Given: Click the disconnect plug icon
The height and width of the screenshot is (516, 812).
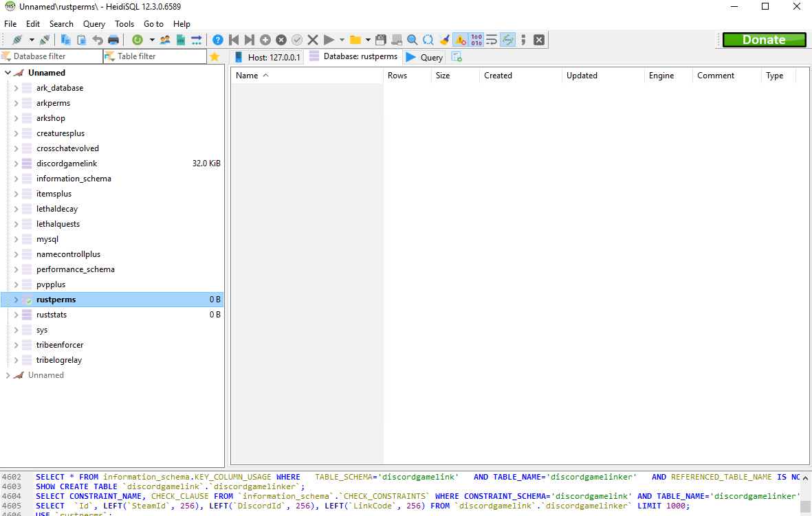Looking at the screenshot, I should (x=45, y=40).
